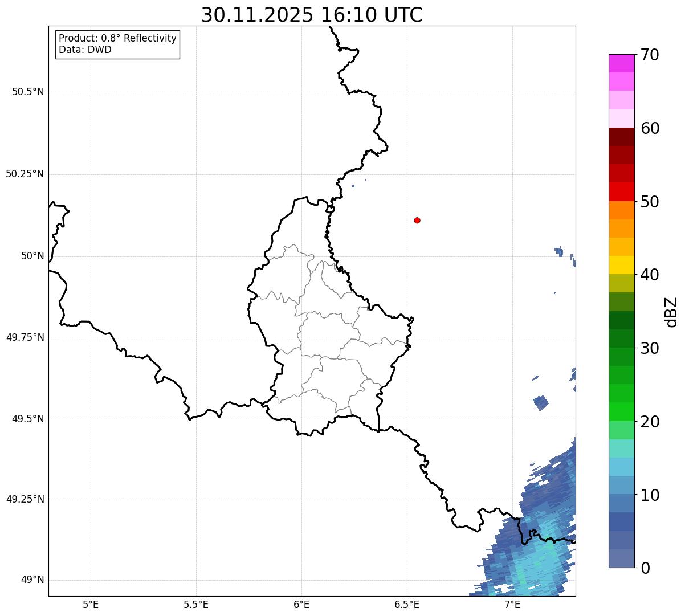
Task: Click the colorbar 50 tick label
Action: pos(649,202)
